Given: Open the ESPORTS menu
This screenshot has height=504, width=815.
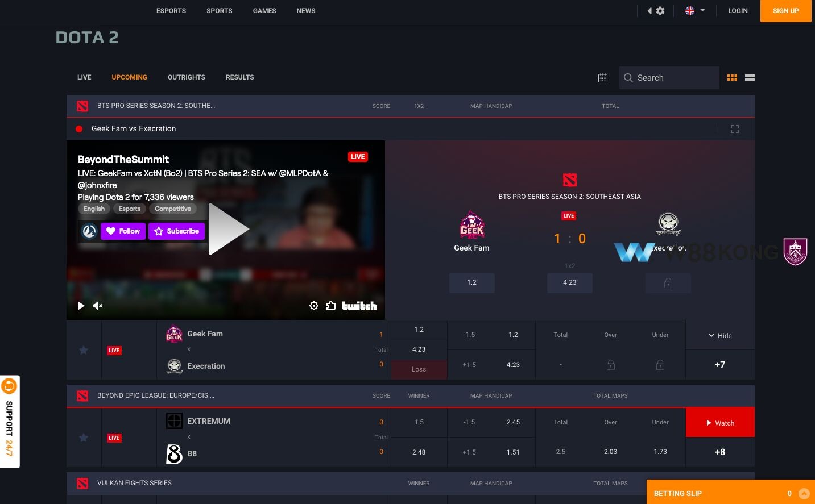Looking at the screenshot, I should click(x=171, y=11).
